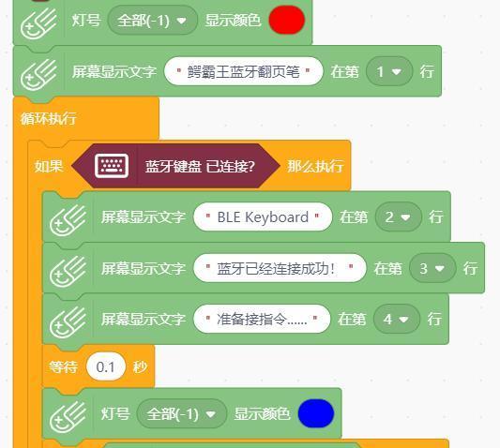Open the row number 4 dropdown
500x448 pixels.
pyautogui.click(x=397, y=319)
